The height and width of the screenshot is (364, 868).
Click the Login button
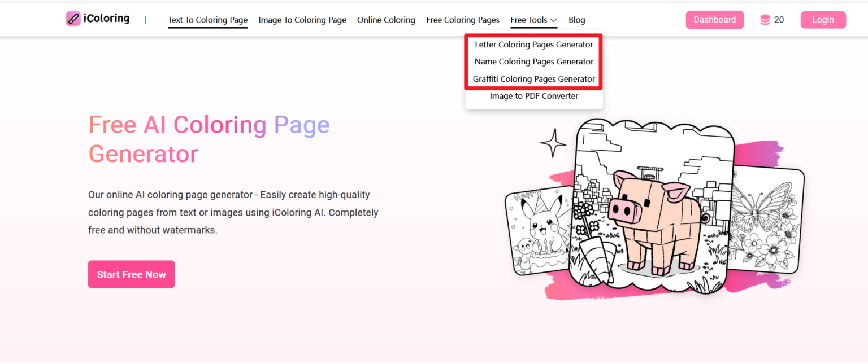click(823, 19)
